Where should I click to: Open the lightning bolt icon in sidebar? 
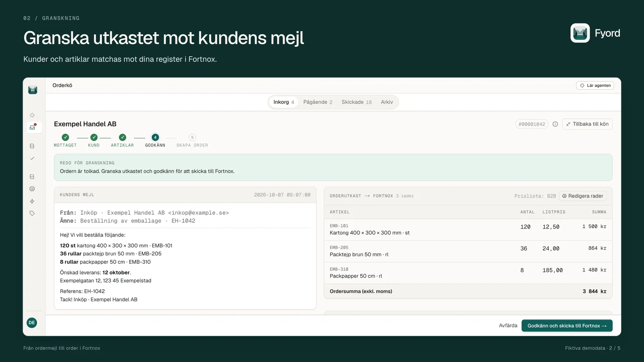click(x=32, y=201)
